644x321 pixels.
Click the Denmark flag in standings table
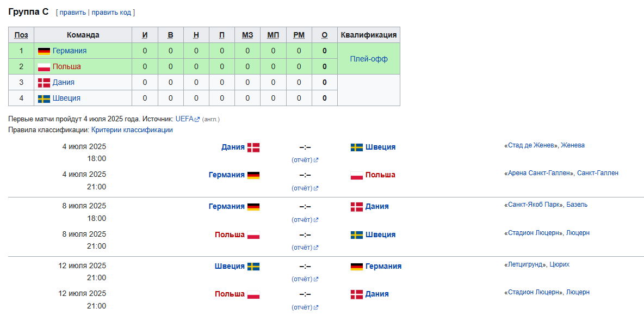coord(44,83)
